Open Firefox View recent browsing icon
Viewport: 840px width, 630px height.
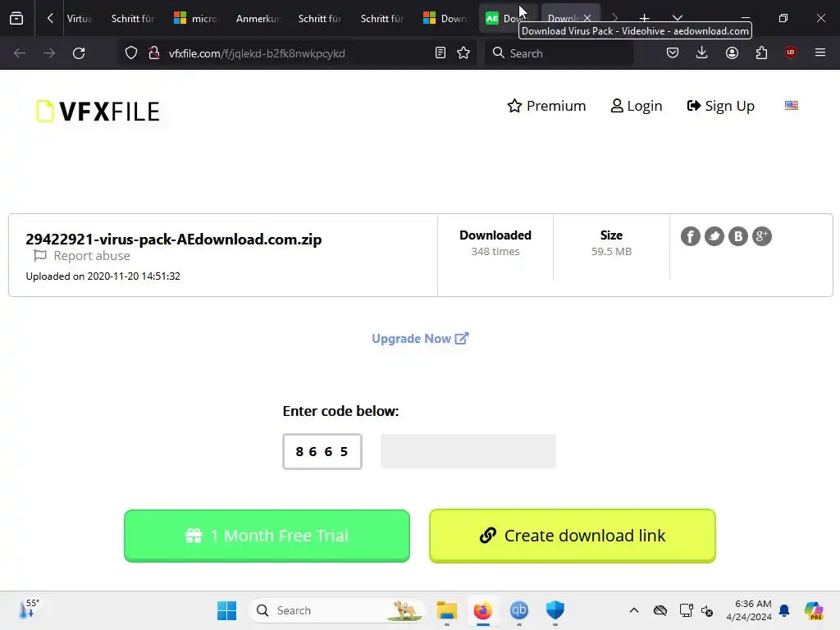(16, 18)
